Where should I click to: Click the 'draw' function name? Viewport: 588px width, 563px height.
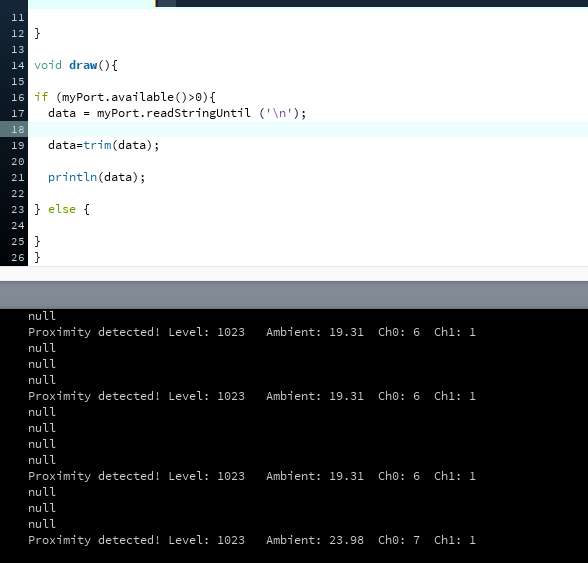tap(83, 65)
